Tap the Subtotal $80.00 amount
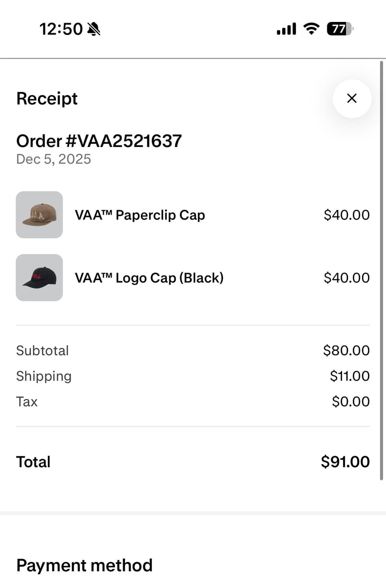 (x=346, y=350)
